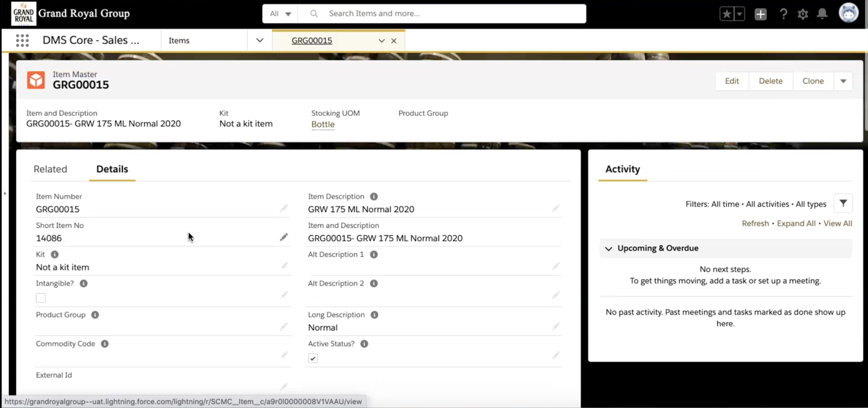The height and width of the screenshot is (408, 868).
Task: Open the Help question mark icon
Action: [783, 14]
